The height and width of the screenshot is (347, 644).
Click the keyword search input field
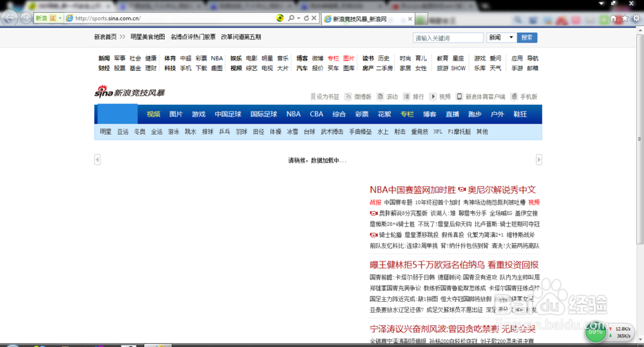pyautogui.click(x=448, y=38)
